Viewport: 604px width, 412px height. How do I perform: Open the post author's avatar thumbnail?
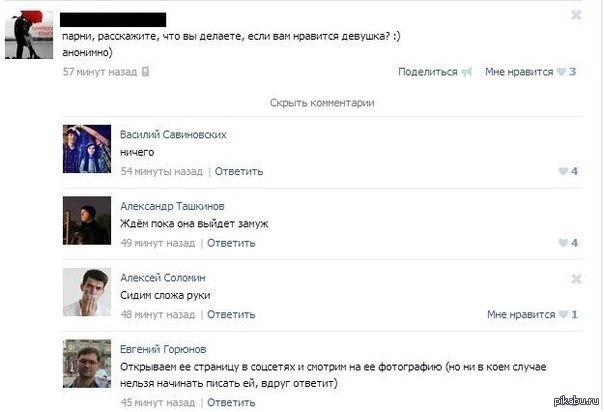click(x=29, y=35)
